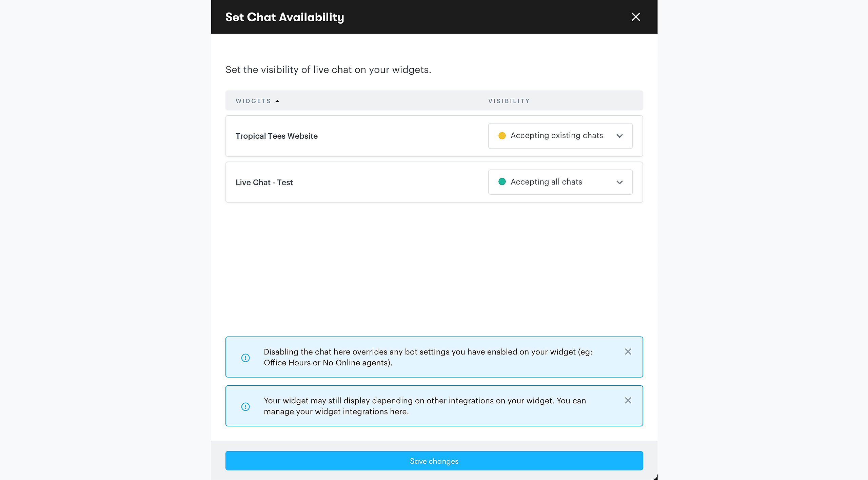Click the green status dot indicator
868x480 pixels.
502,182
